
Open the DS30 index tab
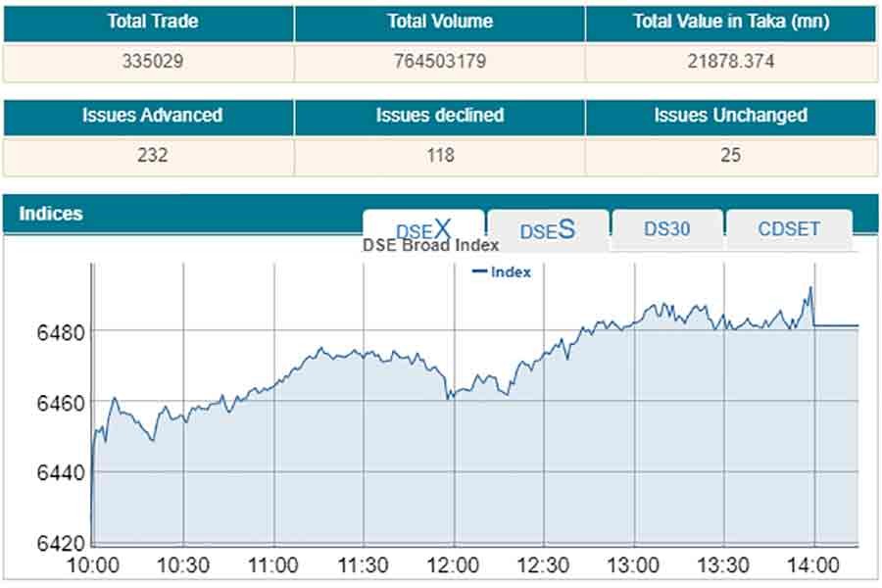(x=664, y=227)
